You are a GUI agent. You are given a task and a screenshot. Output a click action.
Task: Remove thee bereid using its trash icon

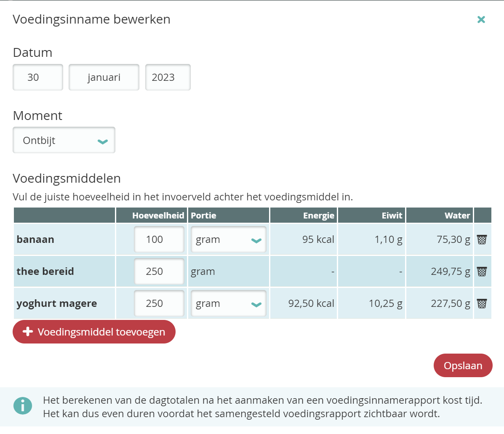point(482,272)
